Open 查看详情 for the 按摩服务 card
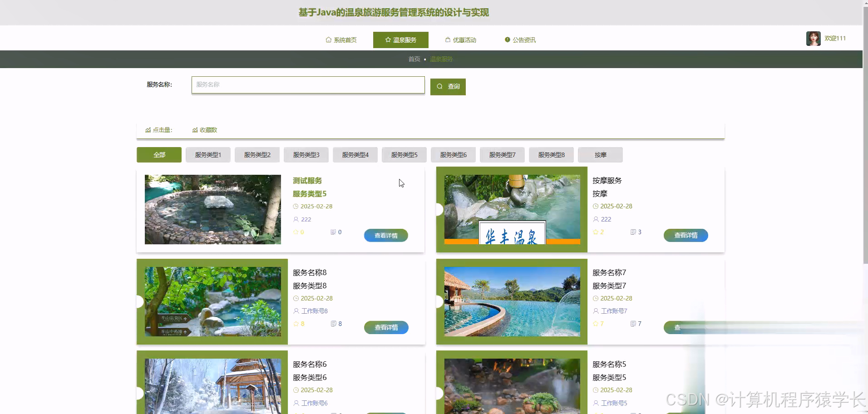Image resolution: width=868 pixels, height=414 pixels. pyautogui.click(x=686, y=236)
